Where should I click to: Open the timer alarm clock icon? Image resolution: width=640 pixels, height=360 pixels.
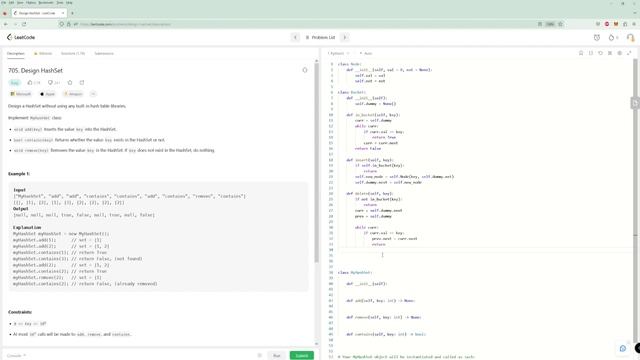coord(597,38)
